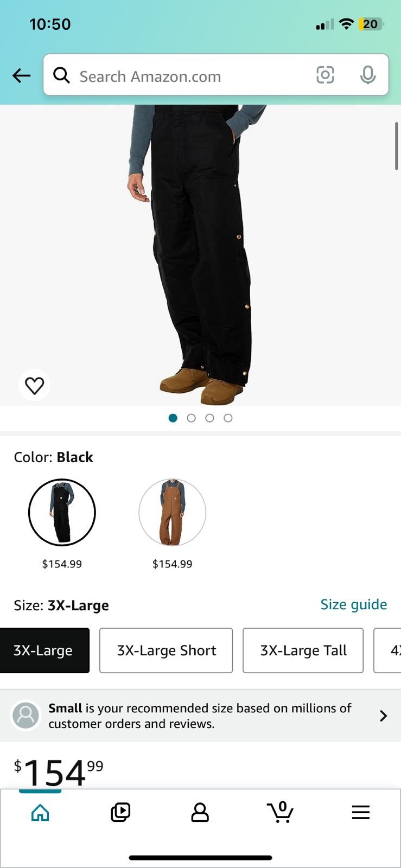Select the 3X-Large Tall size option

tap(303, 650)
